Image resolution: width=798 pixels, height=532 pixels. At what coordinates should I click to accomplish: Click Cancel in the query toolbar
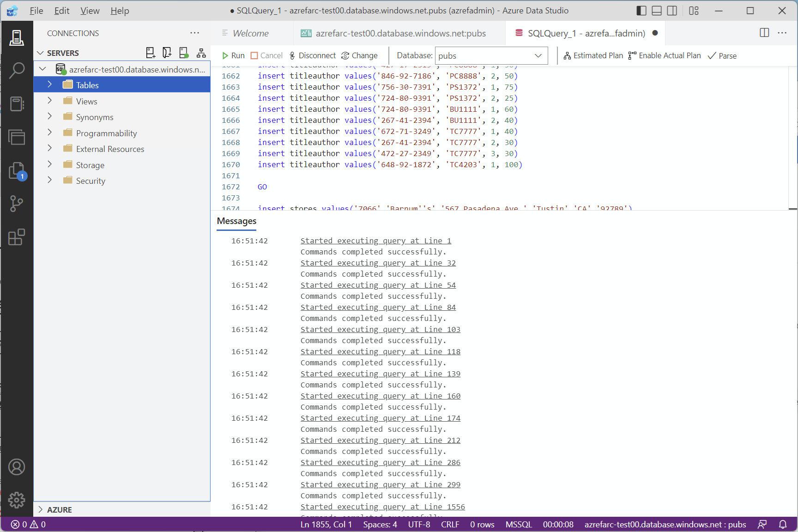point(266,55)
